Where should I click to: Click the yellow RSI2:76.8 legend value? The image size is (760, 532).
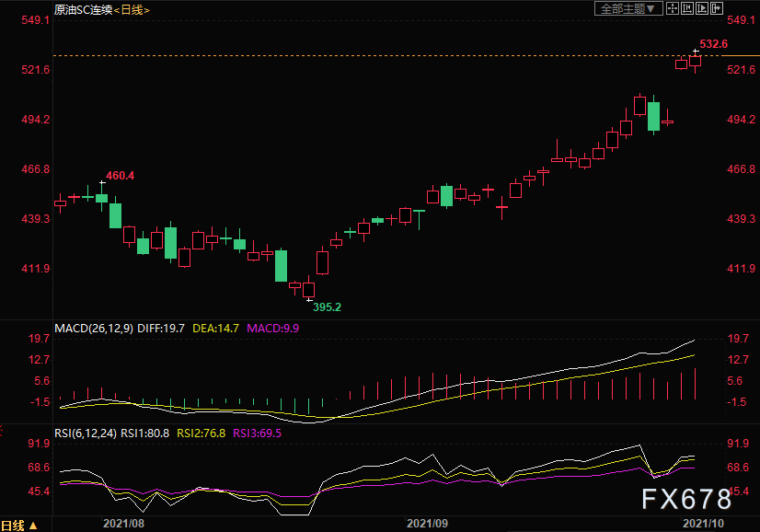202,433
